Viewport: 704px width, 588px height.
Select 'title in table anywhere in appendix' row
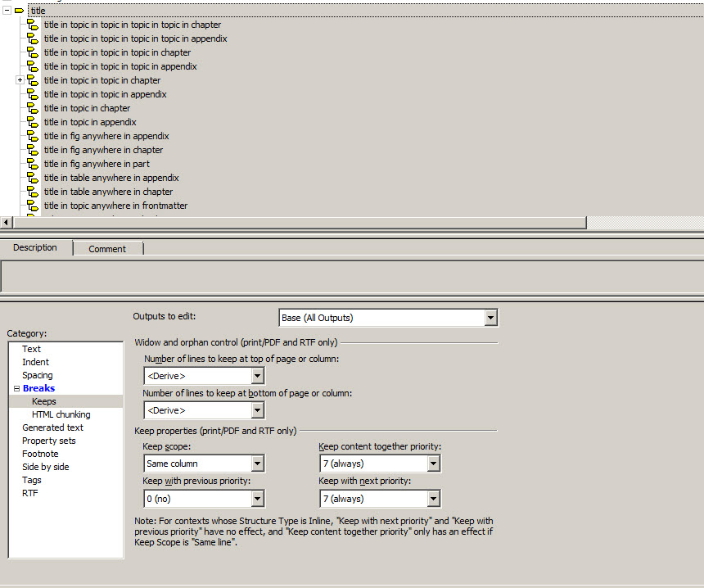click(x=111, y=178)
